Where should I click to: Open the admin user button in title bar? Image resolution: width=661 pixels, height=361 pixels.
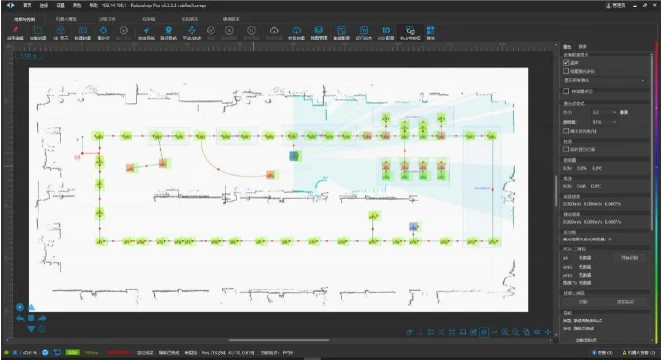coord(615,5)
